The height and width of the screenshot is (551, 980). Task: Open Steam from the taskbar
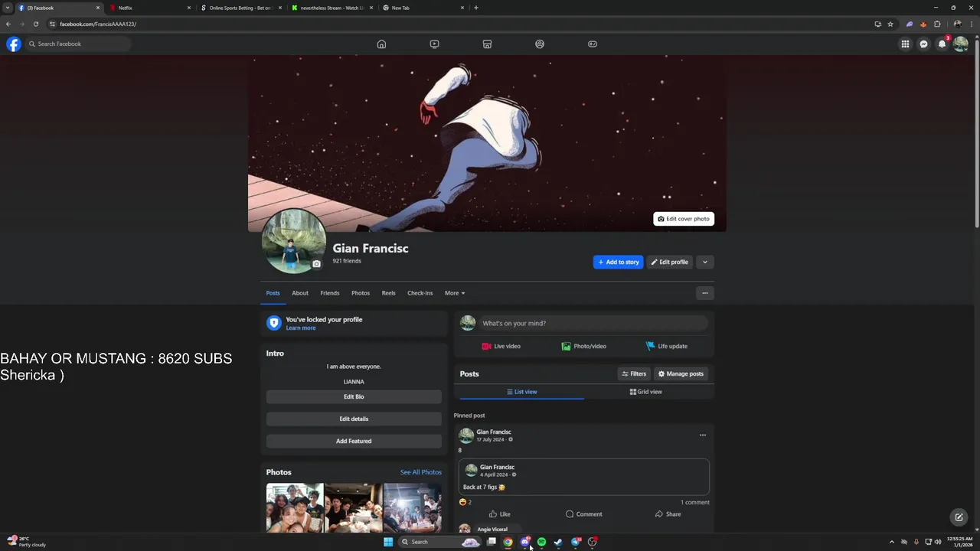(x=558, y=542)
